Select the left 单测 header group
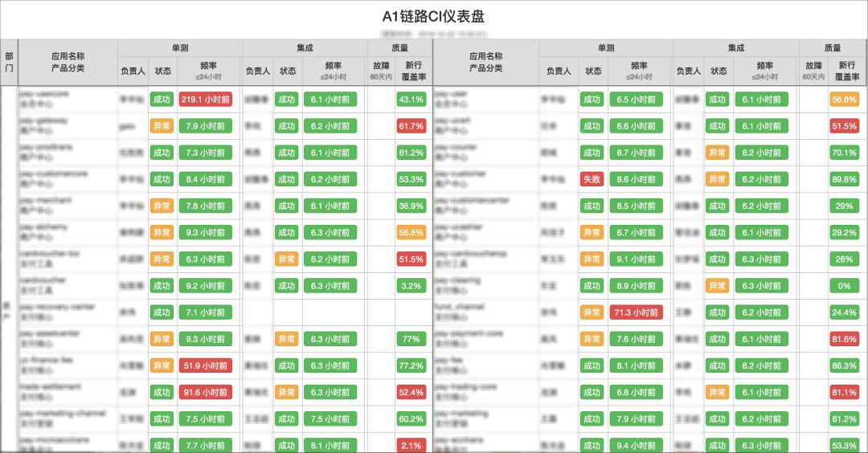 (x=180, y=48)
